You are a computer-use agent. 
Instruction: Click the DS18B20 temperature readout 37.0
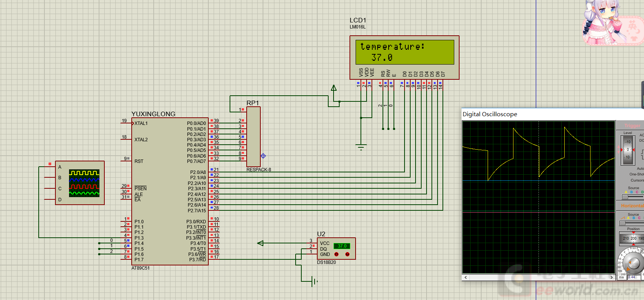342,246
